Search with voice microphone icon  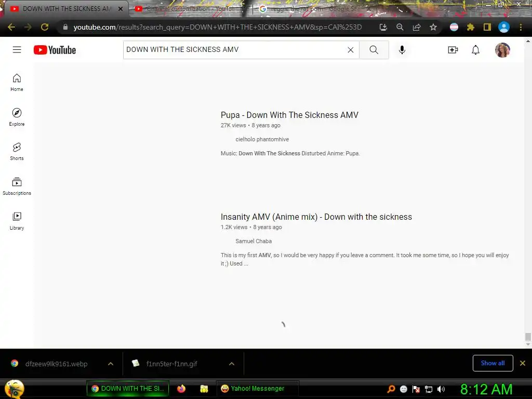coord(402,50)
